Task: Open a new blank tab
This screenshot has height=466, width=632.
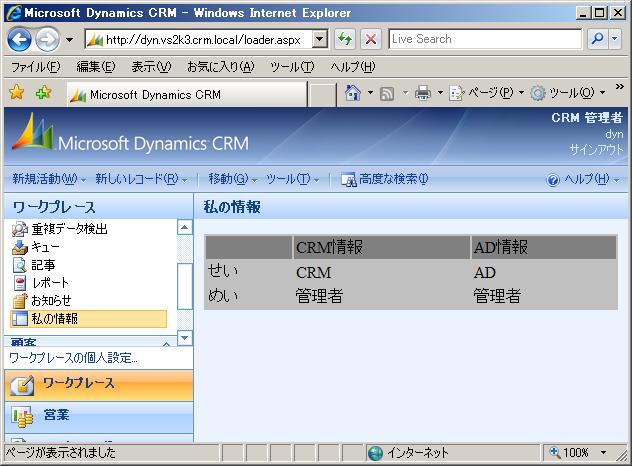Action: [322, 96]
